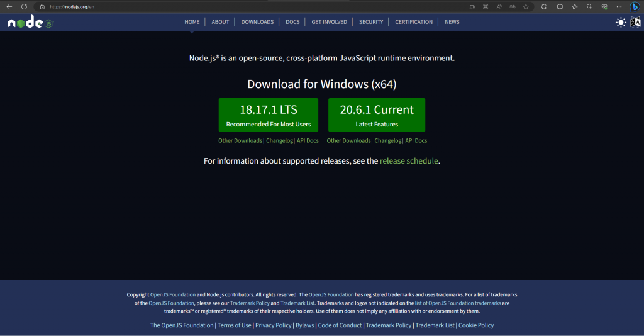Open Split screen view
The height and width of the screenshot is (336, 644).
(x=560, y=6)
